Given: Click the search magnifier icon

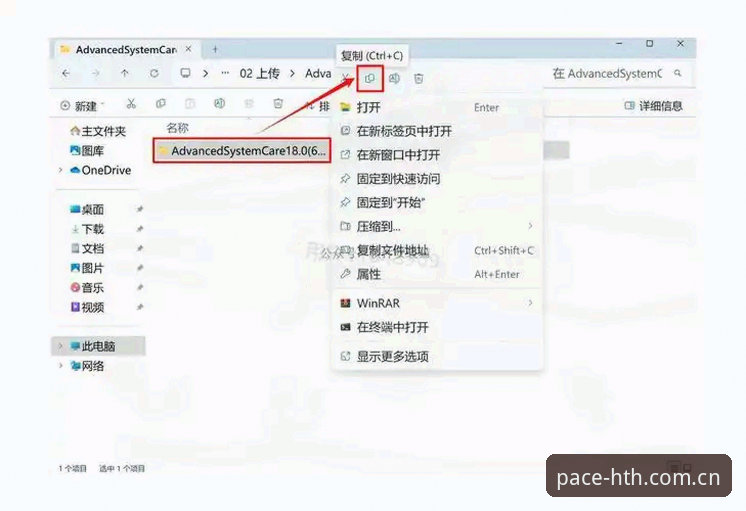Looking at the screenshot, I should pyautogui.click(x=677, y=73).
